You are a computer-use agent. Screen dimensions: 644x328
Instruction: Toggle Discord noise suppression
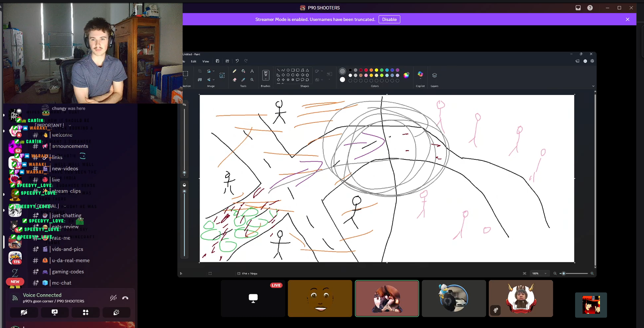coord(113,298)
